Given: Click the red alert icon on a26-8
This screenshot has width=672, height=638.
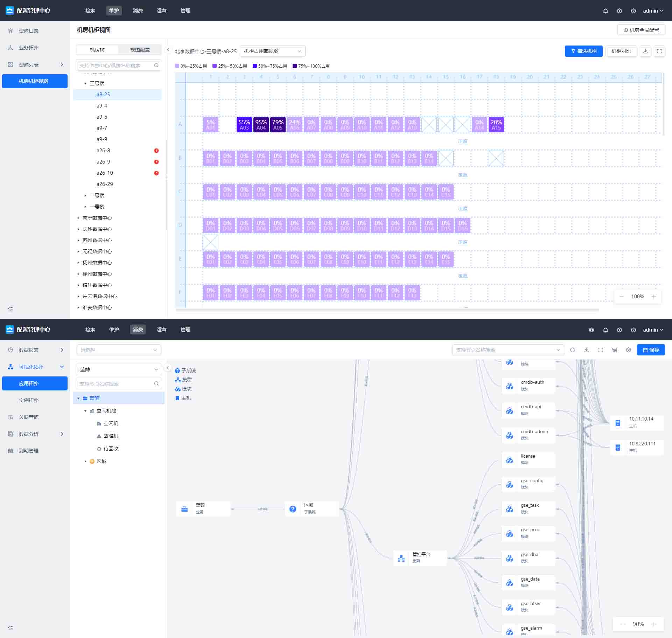Looking at the screenshot, I should (x=156, y=151).
